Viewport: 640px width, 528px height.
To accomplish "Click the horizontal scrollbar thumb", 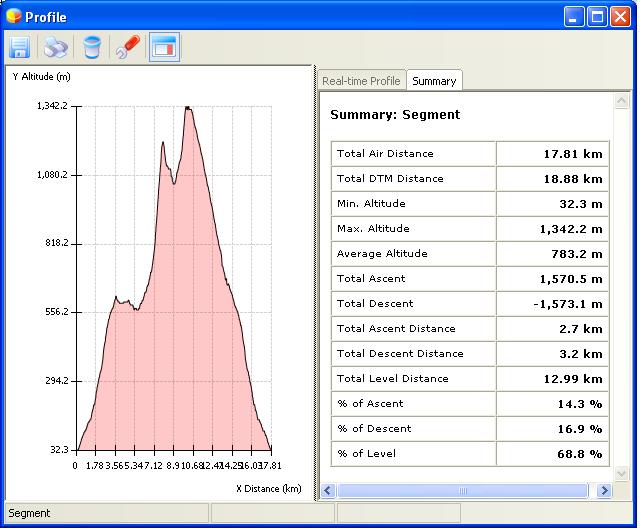I will tap(462, 490).
